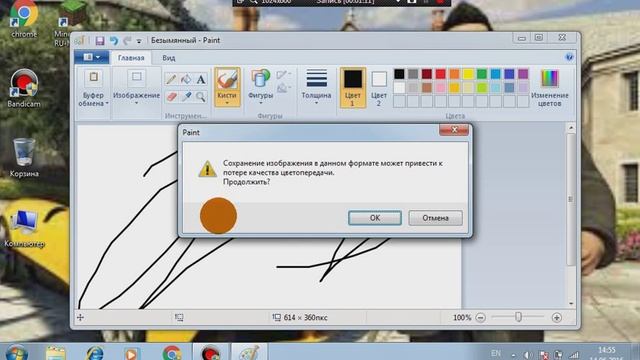640x360 pixels.
Task: Click the media player taskbar icon
Action: pos(131,353)
